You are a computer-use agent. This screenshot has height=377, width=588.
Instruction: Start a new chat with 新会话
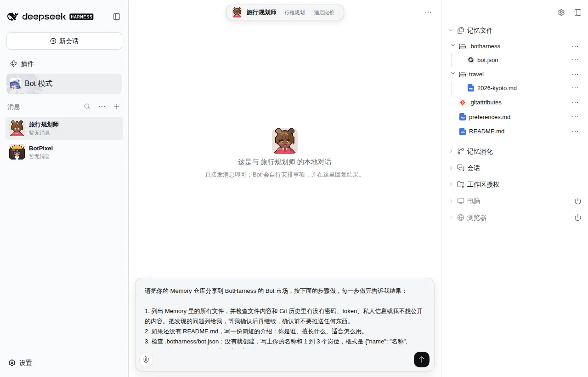64,41
